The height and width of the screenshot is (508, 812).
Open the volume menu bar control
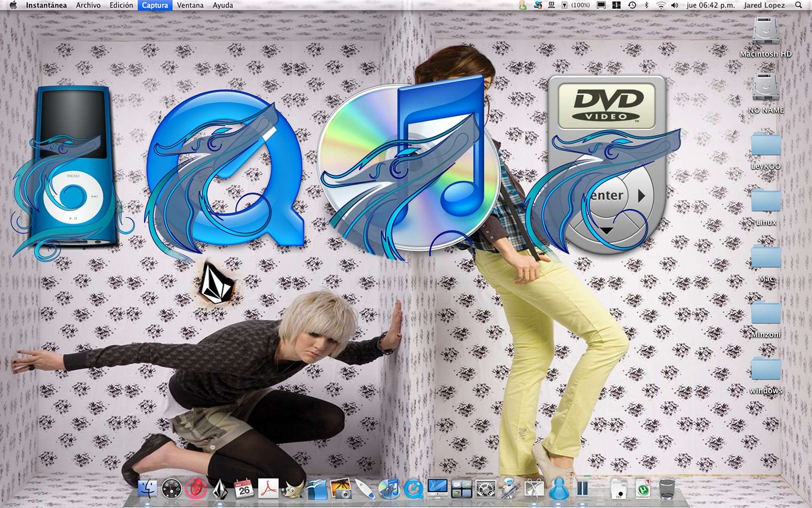coord(675,5)
